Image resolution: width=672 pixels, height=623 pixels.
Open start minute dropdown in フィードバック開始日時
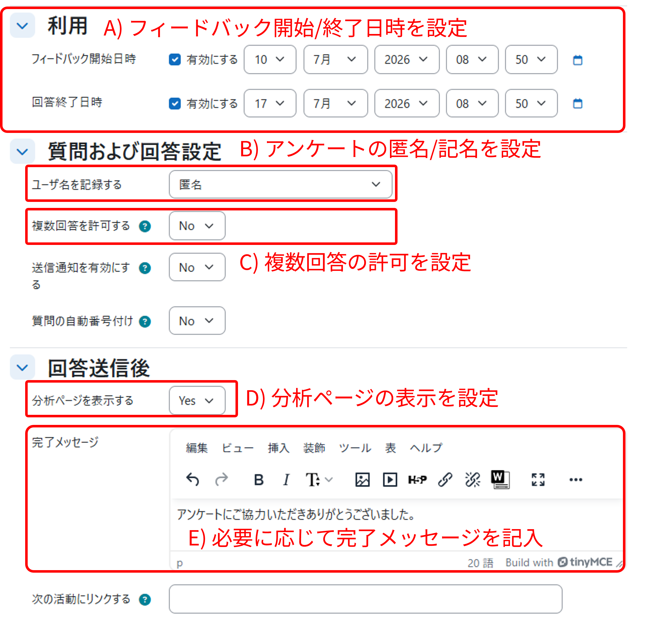[x=531, y=60]
